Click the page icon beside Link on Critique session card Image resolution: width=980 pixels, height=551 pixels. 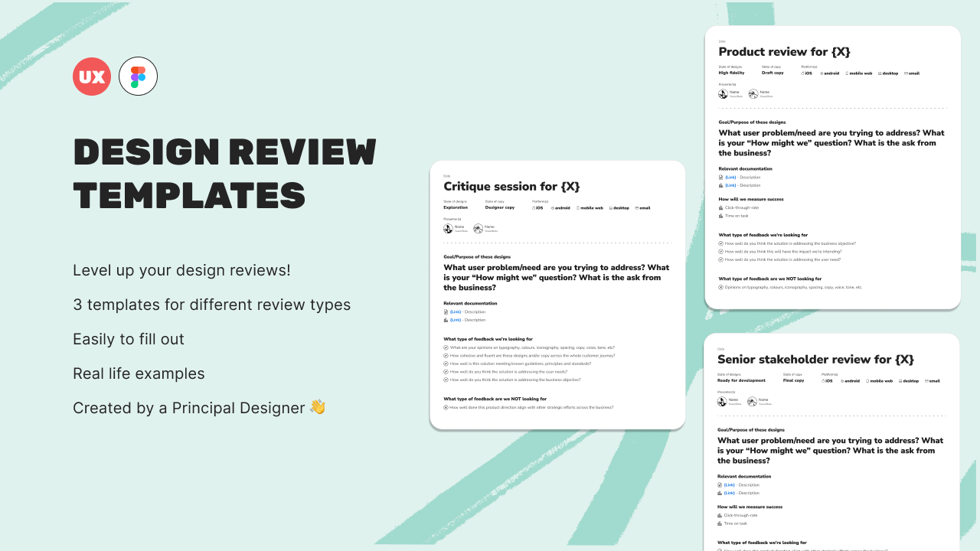pyautogui.click(x=446, y=311)
